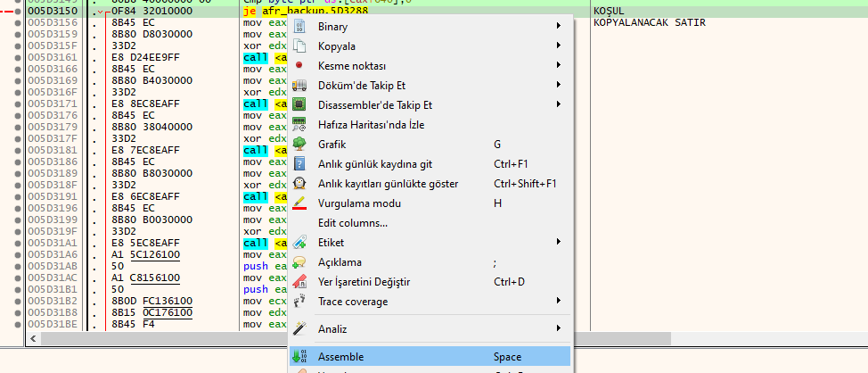Select address 005D3166
868x373 pixels.
pos(53,70)
